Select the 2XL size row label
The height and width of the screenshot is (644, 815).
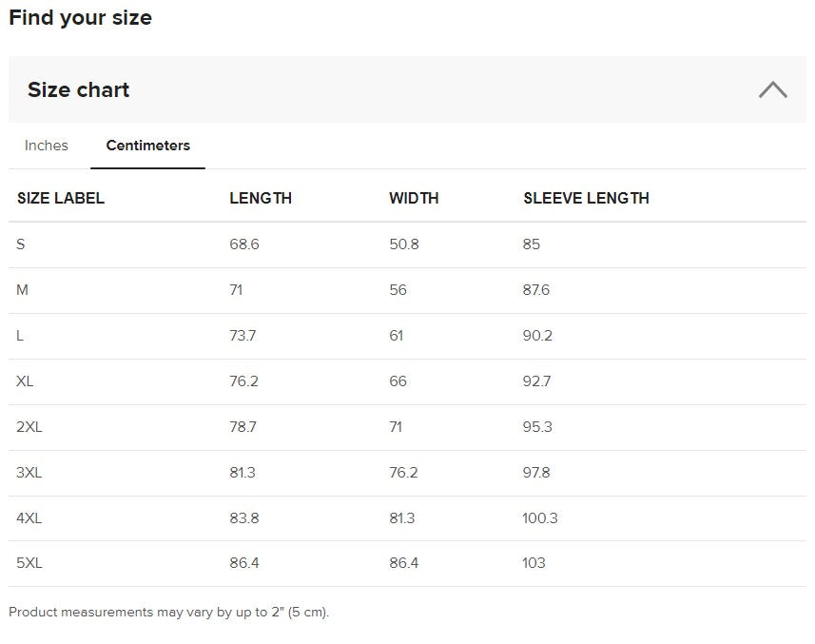click(x=29, y=427)
